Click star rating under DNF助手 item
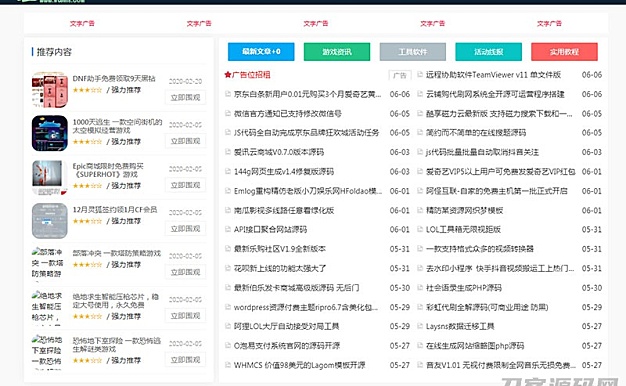Viewport: 626px width, 386px height. pos(87,90)
